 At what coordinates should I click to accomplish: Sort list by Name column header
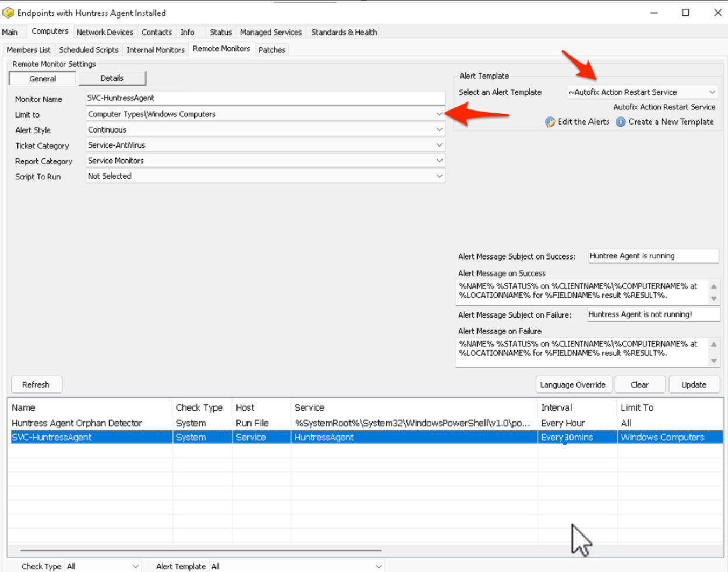(x=91, y=408)
